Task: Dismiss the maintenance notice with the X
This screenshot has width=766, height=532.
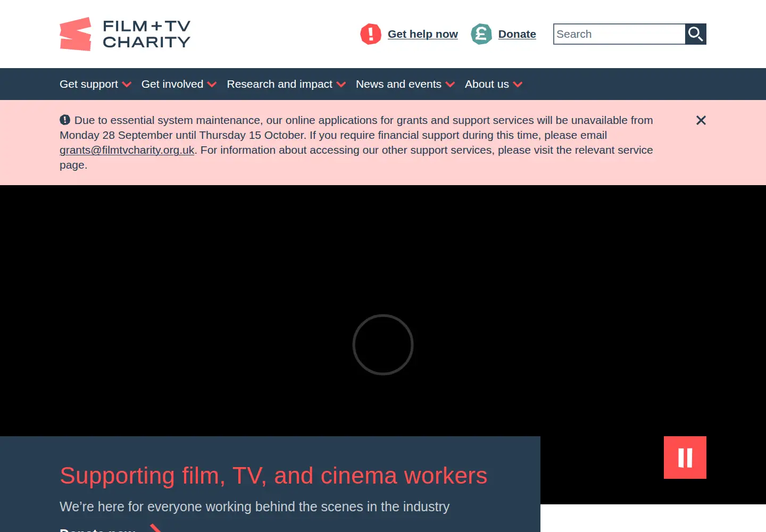Action: pyautogui.click(x=701, y=120)
